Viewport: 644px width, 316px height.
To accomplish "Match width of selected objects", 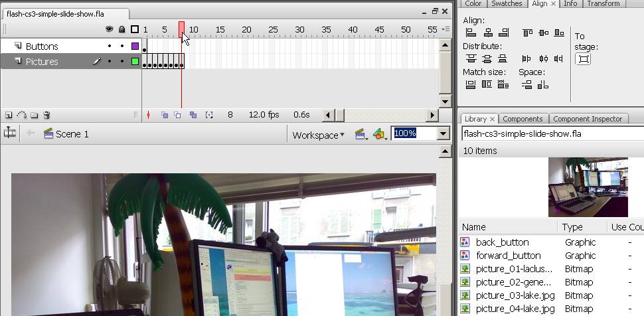I will tap(471, 85).
